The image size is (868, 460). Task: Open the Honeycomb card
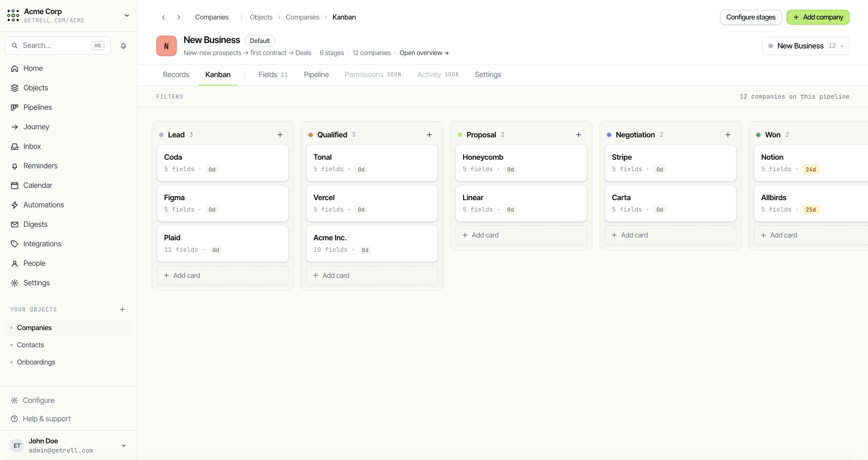521,163
